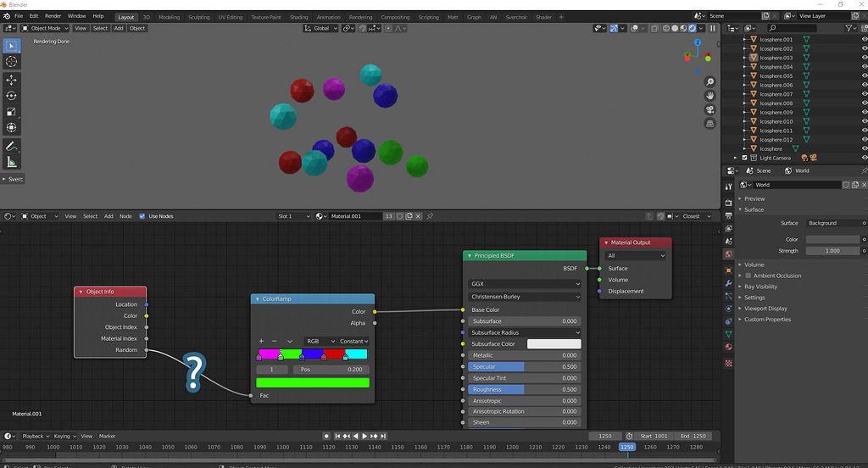Open the Render properties tab icon
Viewport: 868px width, 468px height.
[728, 203]
